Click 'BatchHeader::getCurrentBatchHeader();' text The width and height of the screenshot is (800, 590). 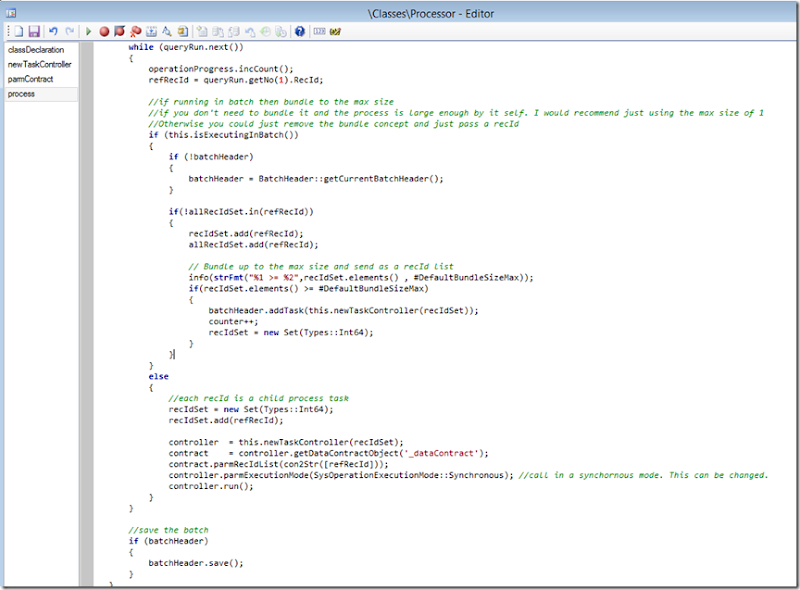click(x=351, y=179)
